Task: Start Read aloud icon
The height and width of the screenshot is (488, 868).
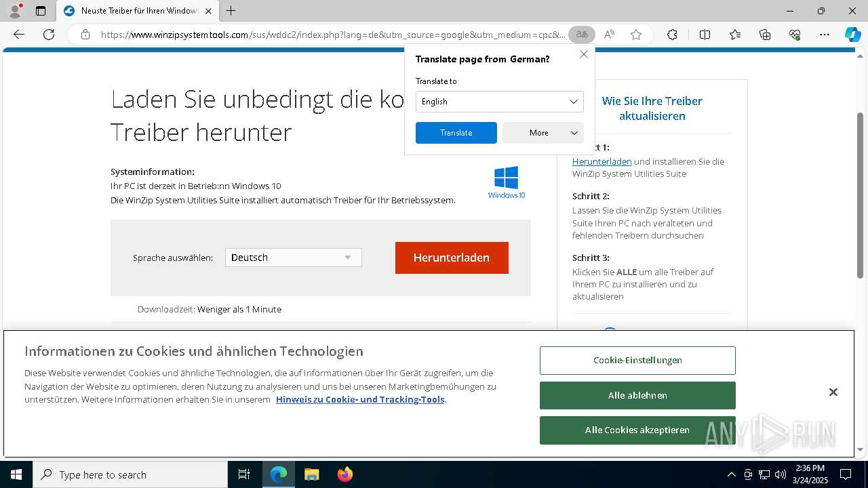Action: pos(609,35)
